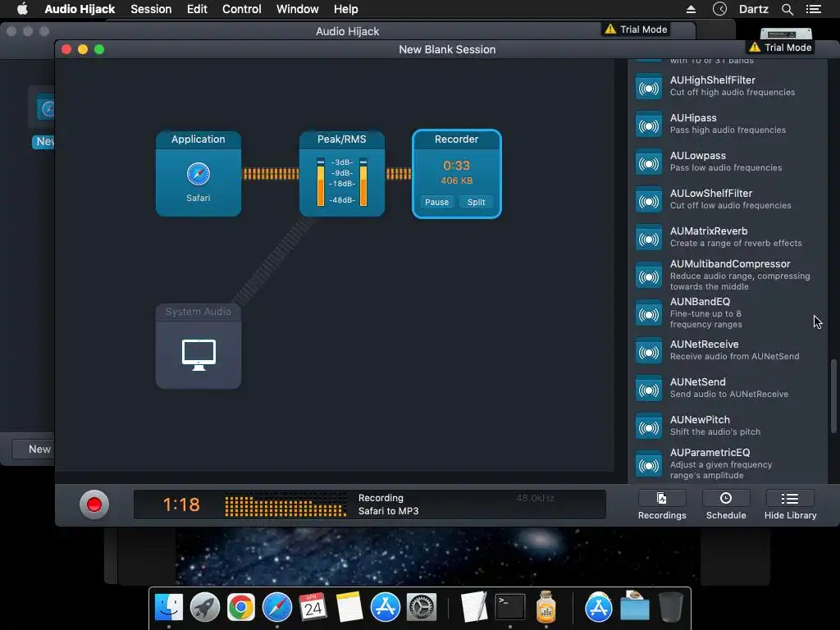Open Trash in the dock
Viewport: 840px width, 630px height.
[x=671, y=608]
